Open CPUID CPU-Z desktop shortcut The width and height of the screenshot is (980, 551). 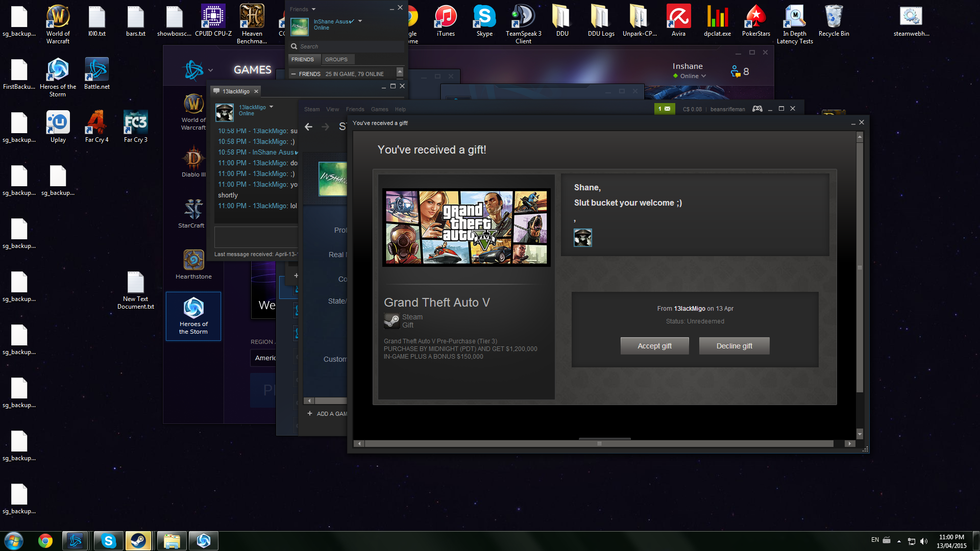213,20
